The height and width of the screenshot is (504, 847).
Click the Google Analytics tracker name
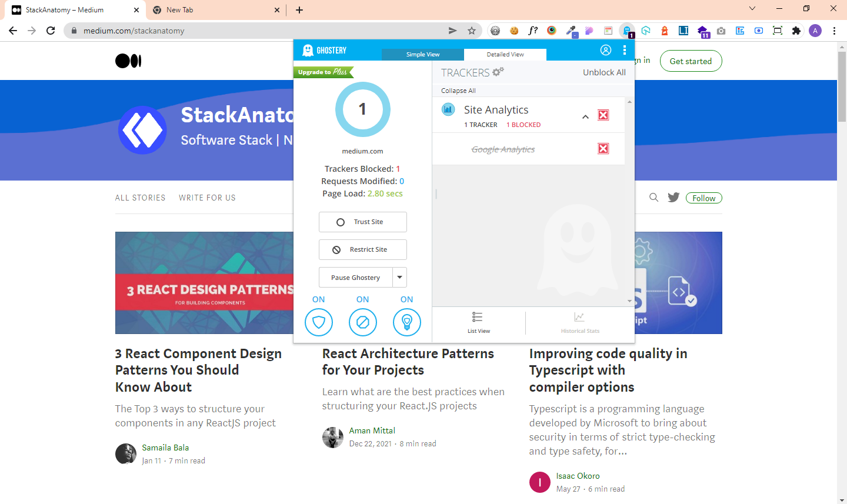[503, 149]
